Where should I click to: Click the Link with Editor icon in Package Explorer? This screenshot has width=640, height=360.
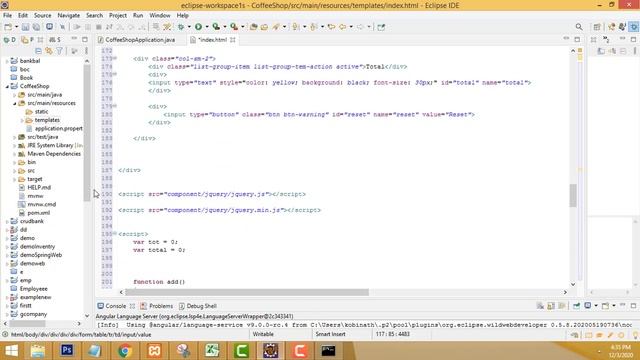[49, 51]
